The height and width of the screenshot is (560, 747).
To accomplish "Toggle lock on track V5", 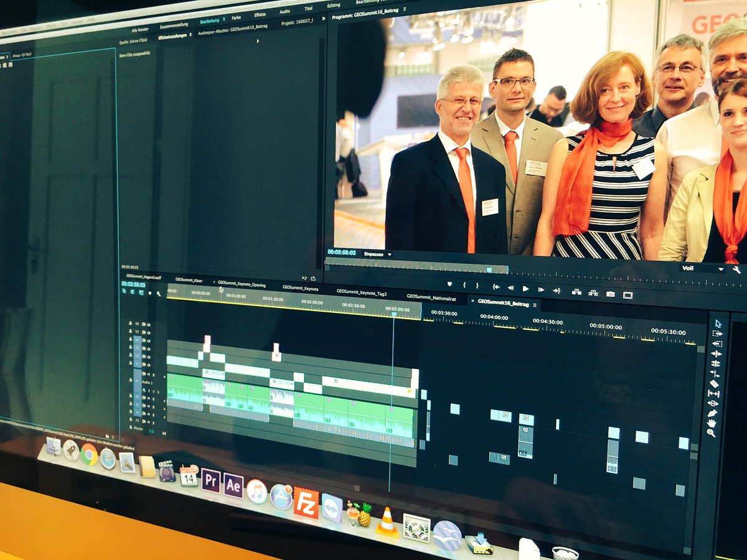I will pyautogui.click(x=131, y=331).
